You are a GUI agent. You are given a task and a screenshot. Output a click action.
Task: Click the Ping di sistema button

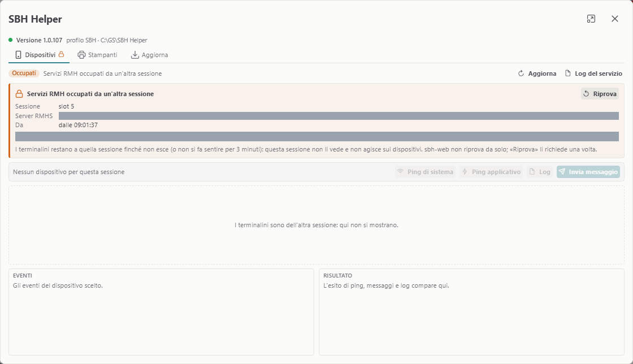pos(425,172)
